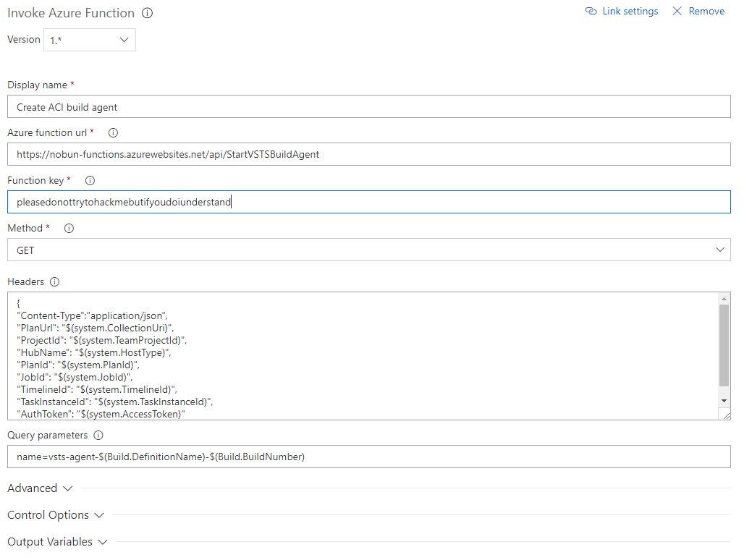Open the Query parameters info tooltip
The width and height of the screenshot is (744, 560).
click(x=98, y=435)
